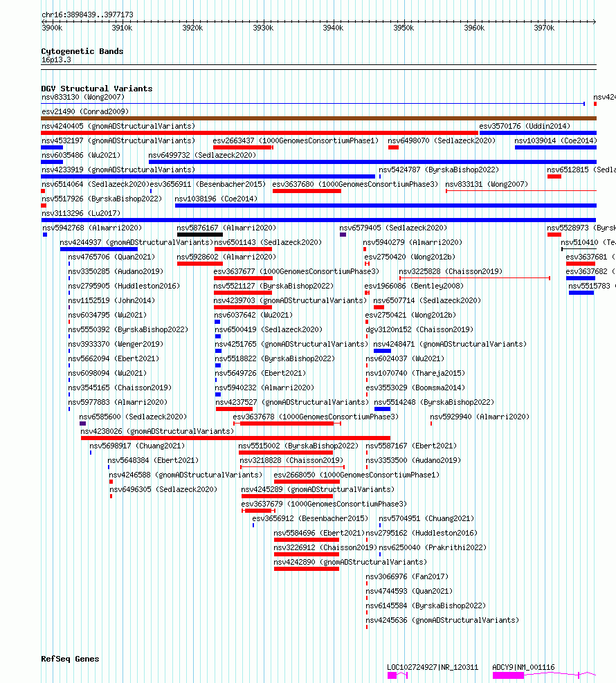
Task: Open nsv4238026 (gnomADStructuralVariants) label
Action: coord(157,431)
